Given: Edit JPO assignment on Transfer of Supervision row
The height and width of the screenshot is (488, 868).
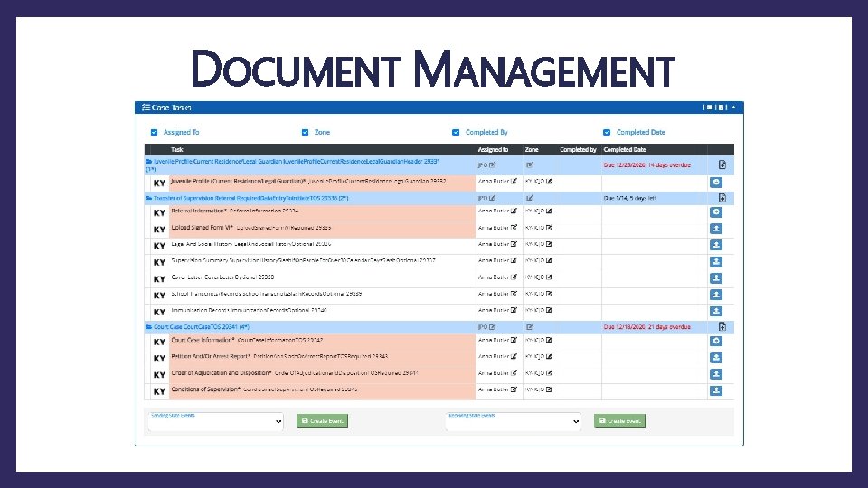Looking at the screenshot, I should coord(492,198).
